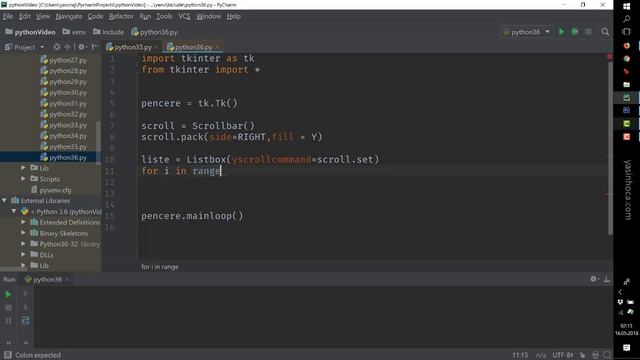Open Run panel settings gear
640x360 pixels.
(x=593, y=279)
